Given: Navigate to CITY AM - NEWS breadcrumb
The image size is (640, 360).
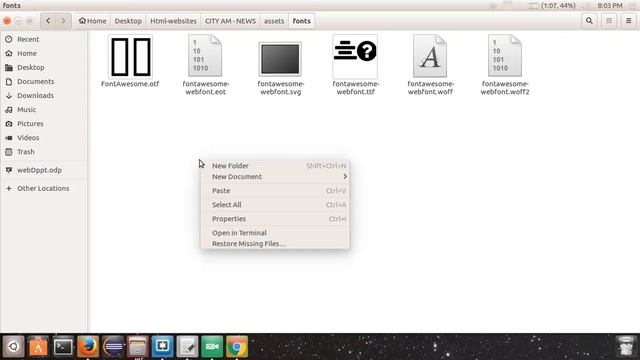Looking at the screenshot, I should [x=230, y=21].
